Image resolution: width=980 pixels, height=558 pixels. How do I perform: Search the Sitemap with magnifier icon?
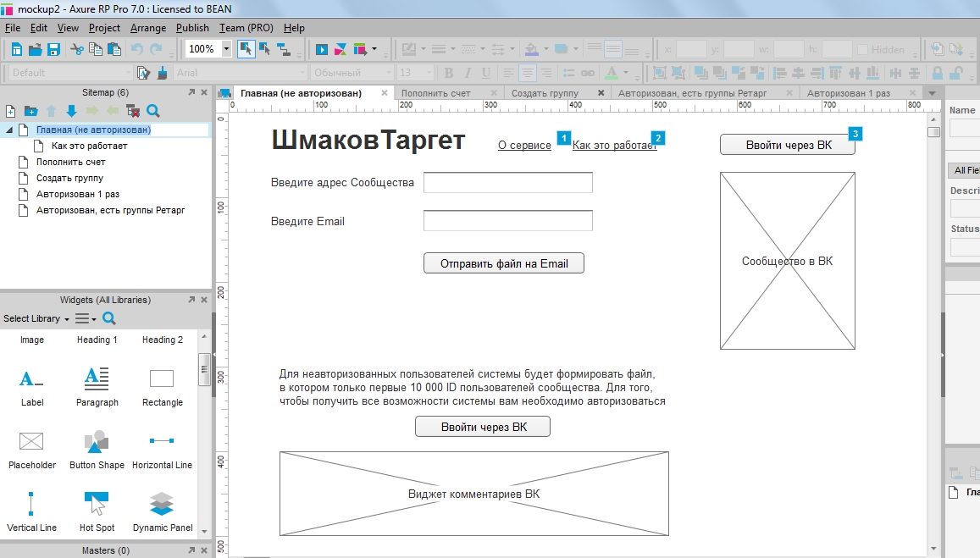[x=153, y=111]
